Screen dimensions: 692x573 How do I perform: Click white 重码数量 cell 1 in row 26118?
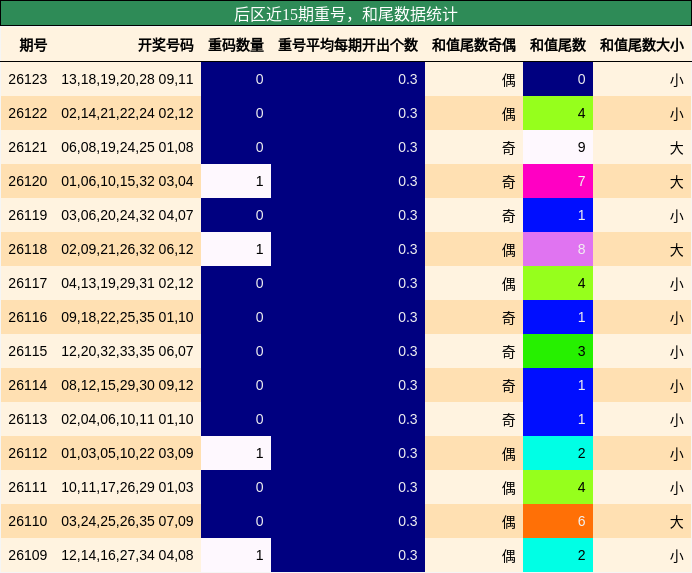236,249
